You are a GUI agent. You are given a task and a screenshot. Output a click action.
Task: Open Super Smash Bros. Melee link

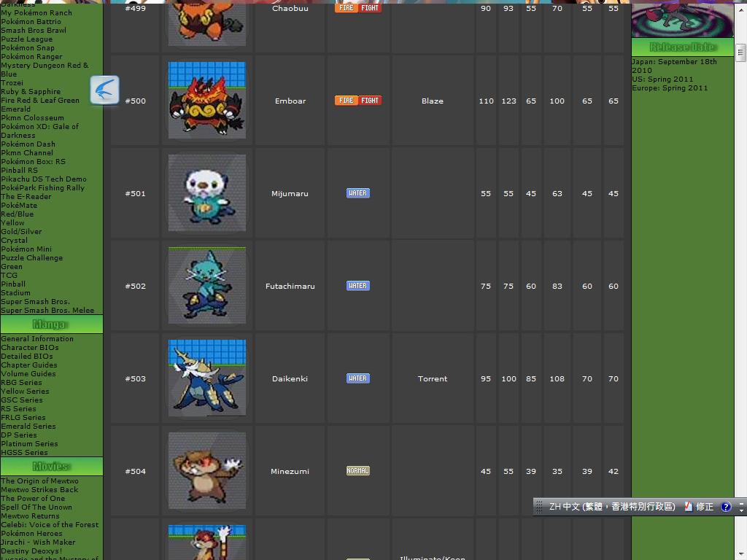tap(47, 311)
